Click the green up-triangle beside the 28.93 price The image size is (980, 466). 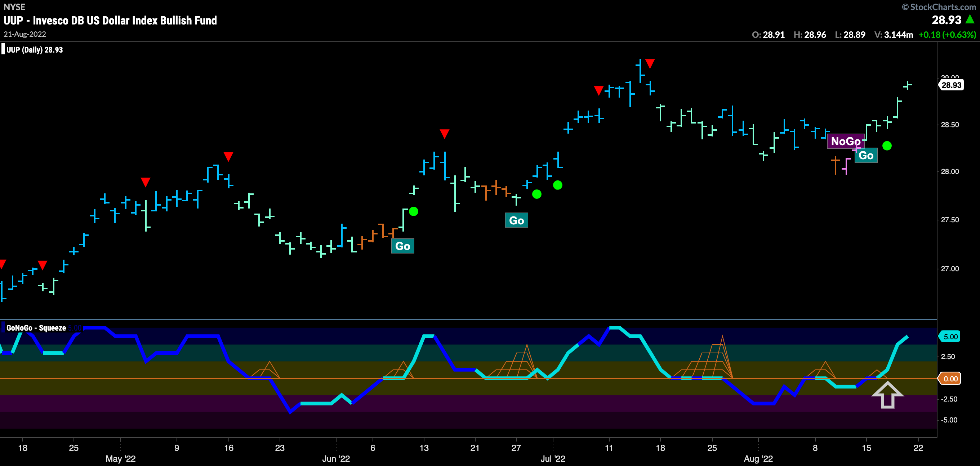[x=970, y=19]
